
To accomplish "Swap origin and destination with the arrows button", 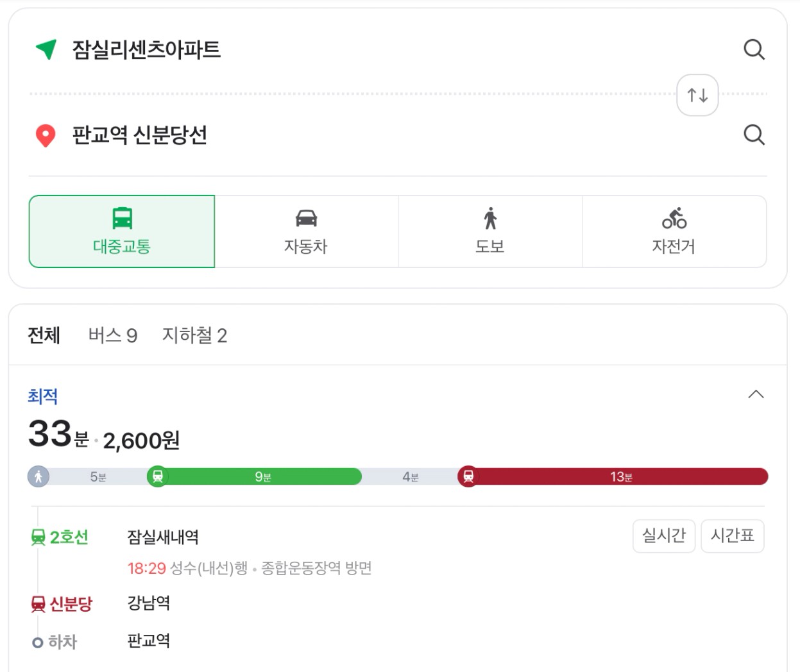I will pos(697,96).
